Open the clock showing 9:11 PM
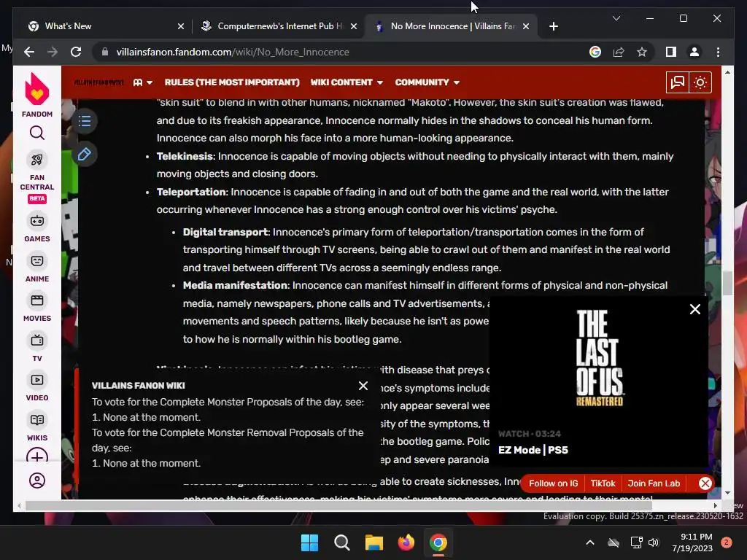Image resolution: width=747 pixels, height=560 pixels. point(692,542)
